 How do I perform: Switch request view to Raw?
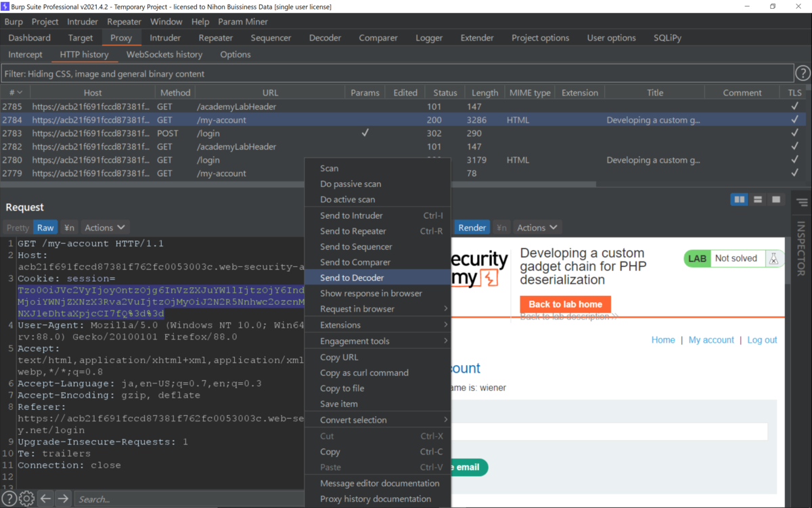click(45, 228)
